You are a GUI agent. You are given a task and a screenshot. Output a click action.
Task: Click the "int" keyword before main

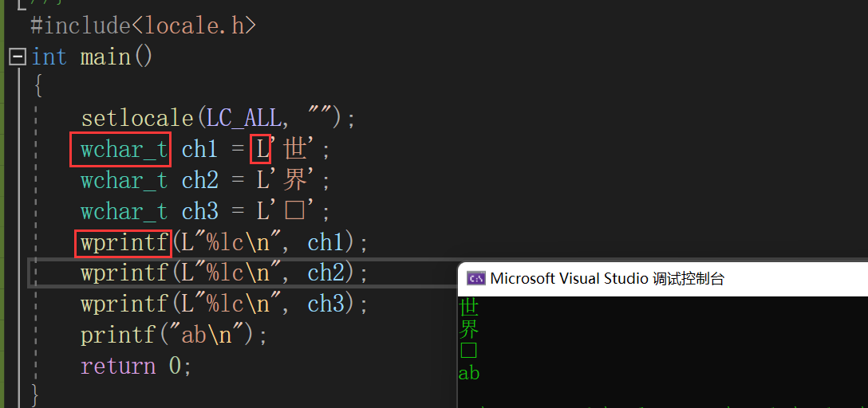49,57
